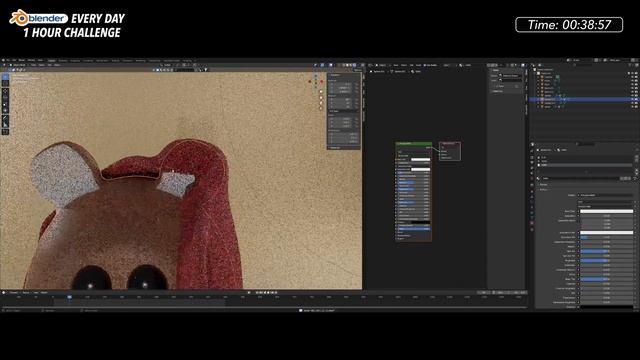Open the Output properties tab icon
Viewport: 640px width, 360px height.
point(532,162)
